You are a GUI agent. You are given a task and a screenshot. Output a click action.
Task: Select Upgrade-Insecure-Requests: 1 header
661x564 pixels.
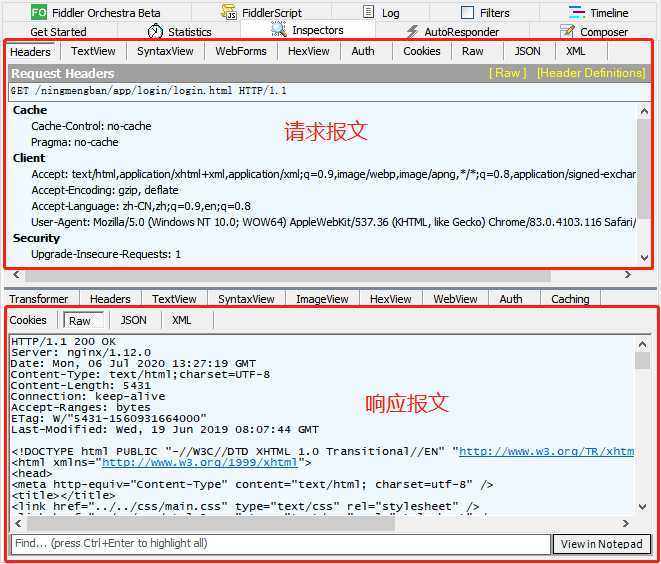coord(106,254)
